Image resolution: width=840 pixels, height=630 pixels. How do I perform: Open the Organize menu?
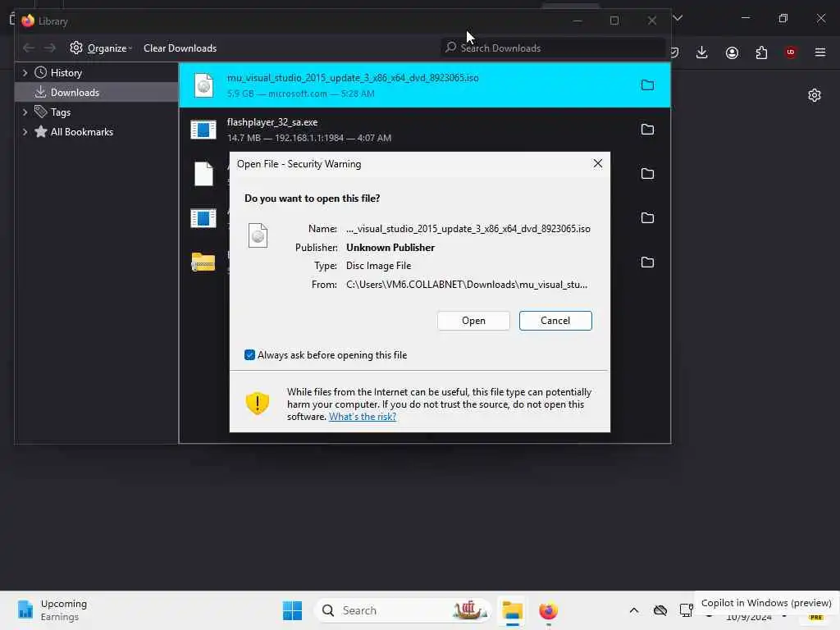coord(101,48)
